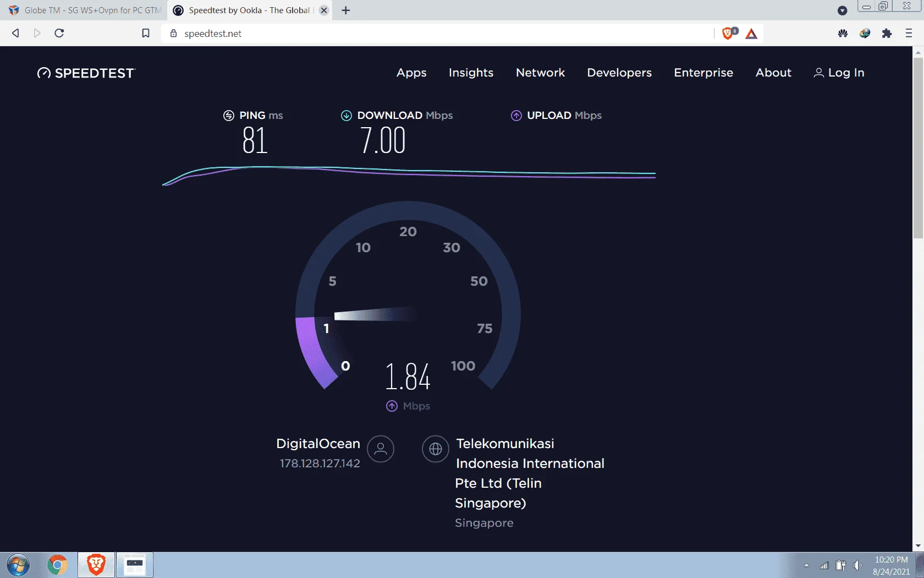Click the dark leaf extension icon in toolbar
Image resolution: width=924 pixels, height=578 pixels.
click(x=843, y=34)
